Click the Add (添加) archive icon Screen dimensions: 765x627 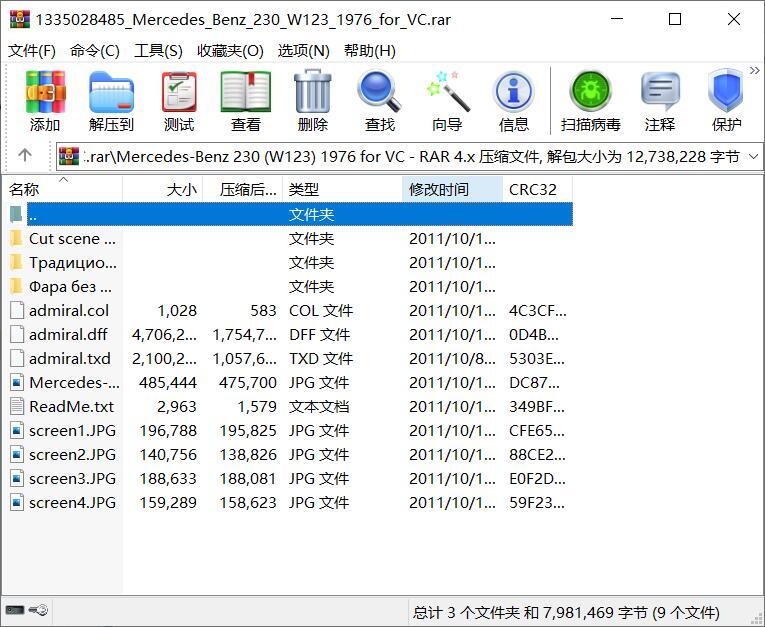45,101
